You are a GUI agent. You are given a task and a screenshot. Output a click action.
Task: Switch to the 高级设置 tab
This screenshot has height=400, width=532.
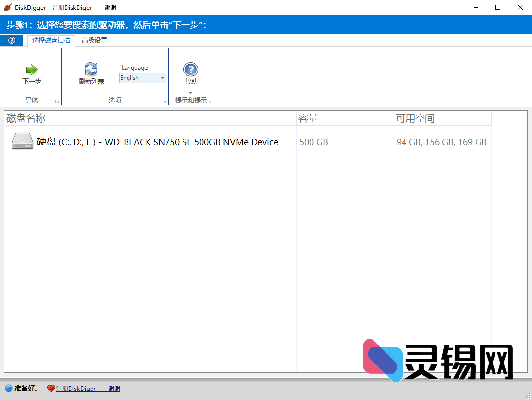point(94,40)
